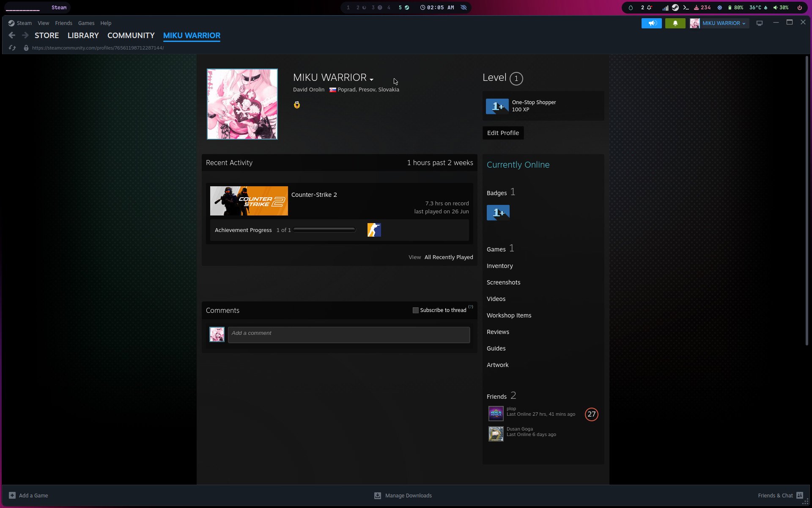Click the profile URL address text
Screen dimensions: 812x508
98,48
